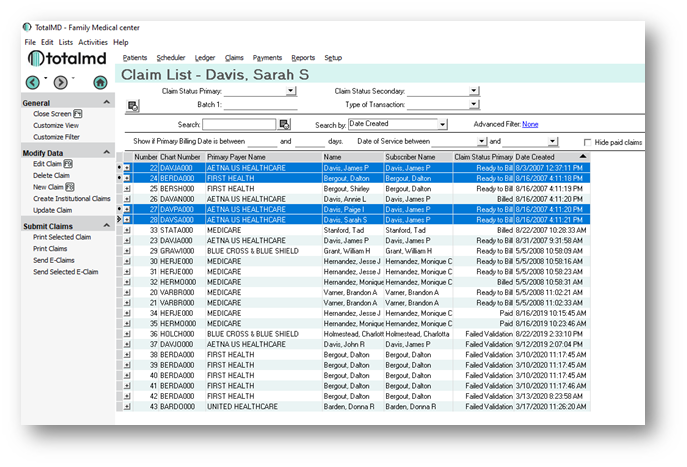This screenshot has height=467, width=687.
Task: Click the search lookup icon beside Search field
Action: pyautogui.click(x=285, y=124)
